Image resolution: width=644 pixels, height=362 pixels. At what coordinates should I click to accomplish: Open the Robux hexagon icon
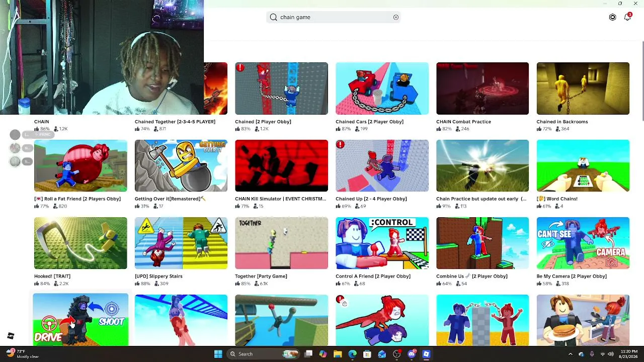point(612,17)
